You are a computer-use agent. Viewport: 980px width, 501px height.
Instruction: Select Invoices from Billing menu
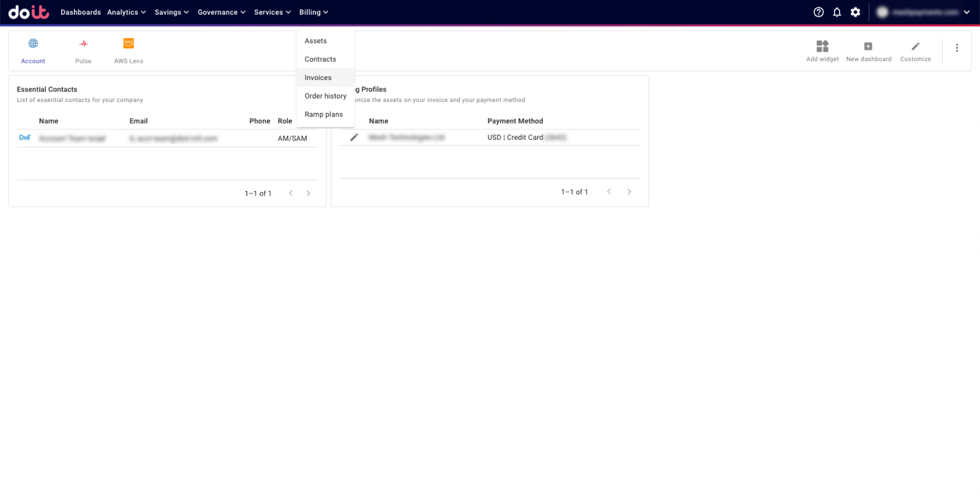click(x=318, y=78)
